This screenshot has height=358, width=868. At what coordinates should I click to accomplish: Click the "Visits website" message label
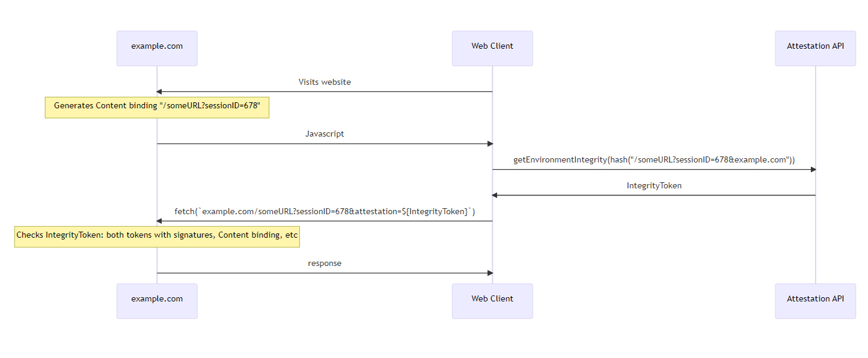point(325,82)
